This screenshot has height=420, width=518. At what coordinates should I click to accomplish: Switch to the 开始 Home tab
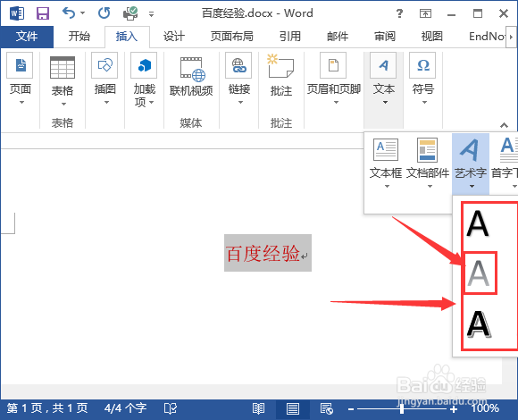pos(79,37)
